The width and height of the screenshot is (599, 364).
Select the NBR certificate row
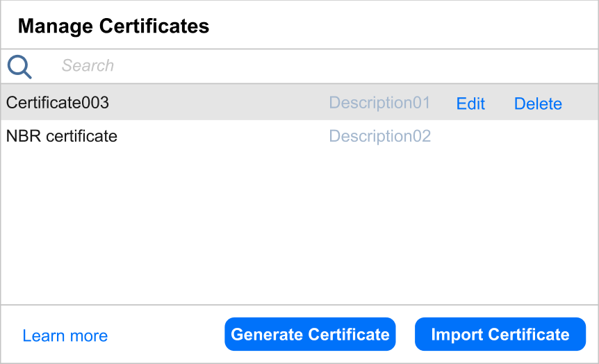[x=208, y=136]
